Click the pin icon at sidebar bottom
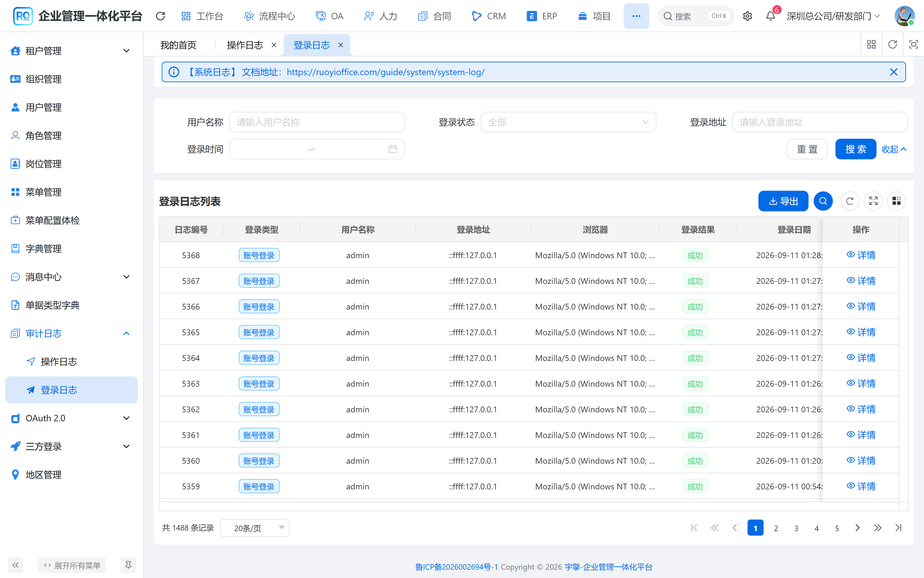 (128, 565)
